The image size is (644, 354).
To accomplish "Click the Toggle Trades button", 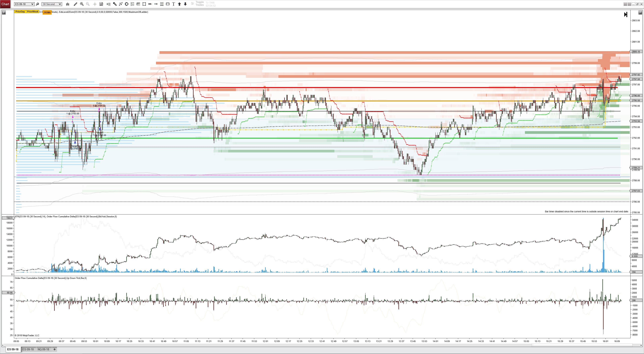I will [200, 4].
